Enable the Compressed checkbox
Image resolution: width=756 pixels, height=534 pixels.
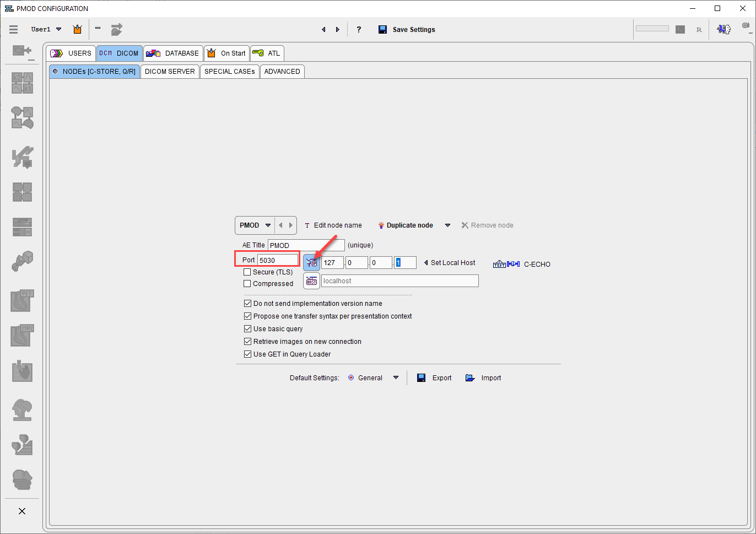pos(247,284)
